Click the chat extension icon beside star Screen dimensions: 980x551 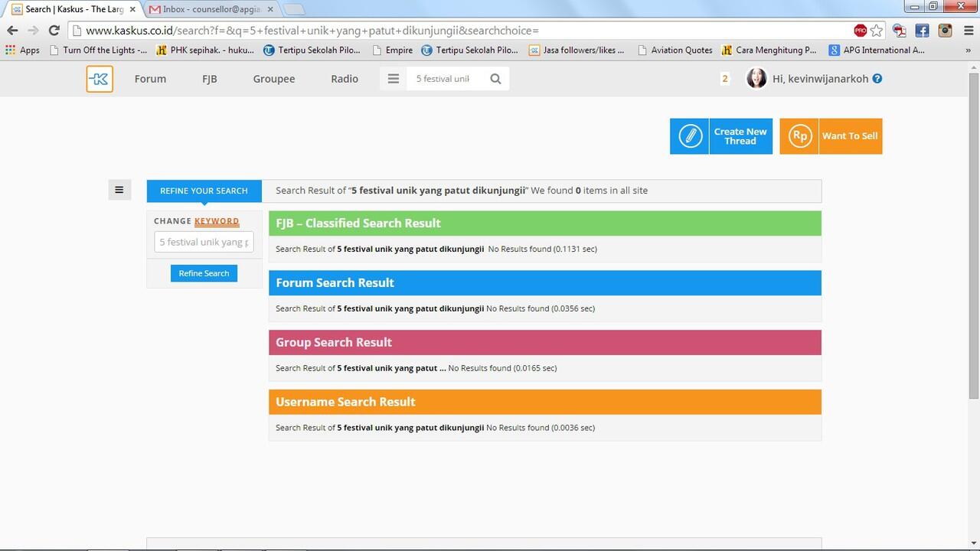(899, 31)
